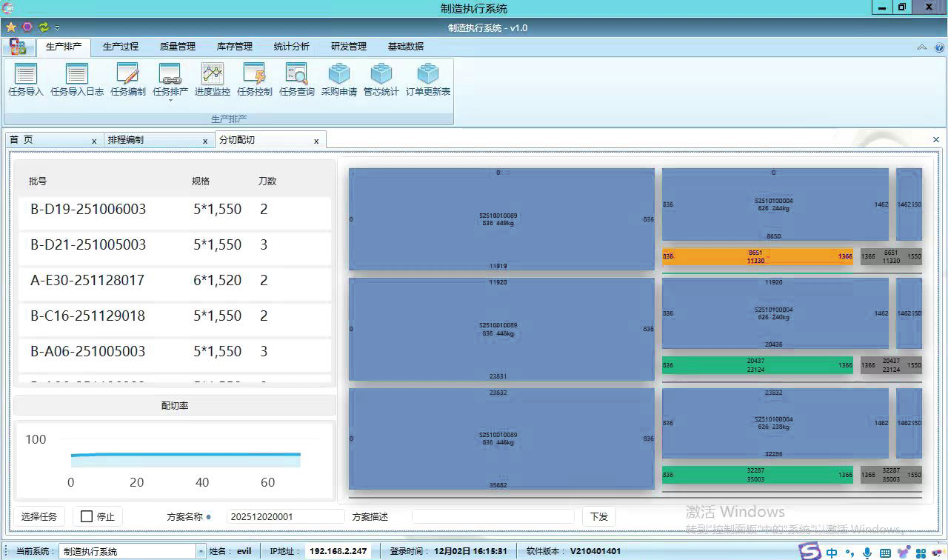Collapse the ribbon with the chevron
Image resolution: width=948 pixels, height=560 pixels.
point(921,47)
